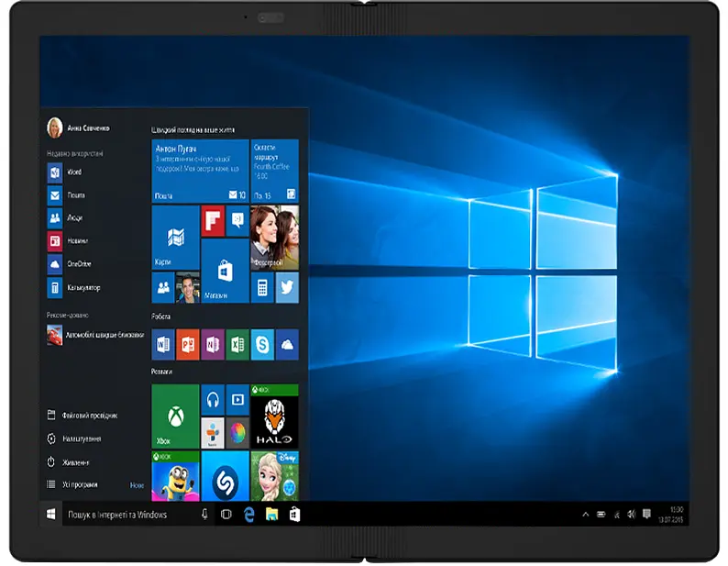Open the Shazam tile

coord(226,476)
